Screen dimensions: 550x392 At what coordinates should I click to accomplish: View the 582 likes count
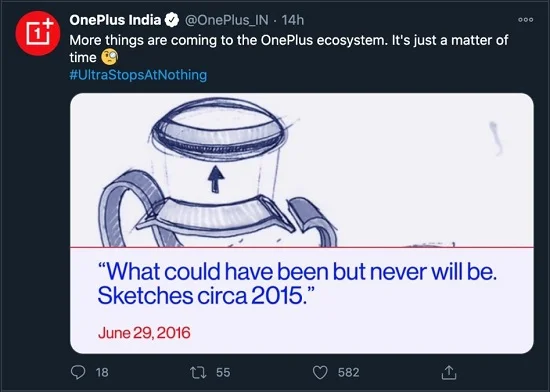point(348,372)
